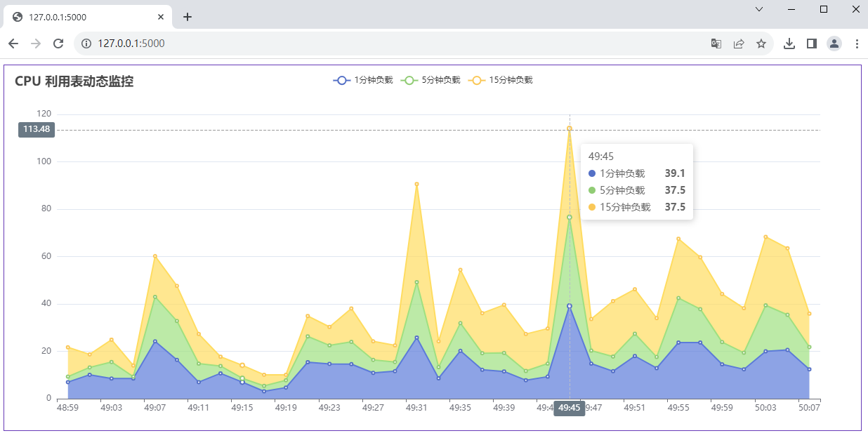View site information icon in address bar
868x438 pixels.
pyautogui.click(x=86, y=44)
